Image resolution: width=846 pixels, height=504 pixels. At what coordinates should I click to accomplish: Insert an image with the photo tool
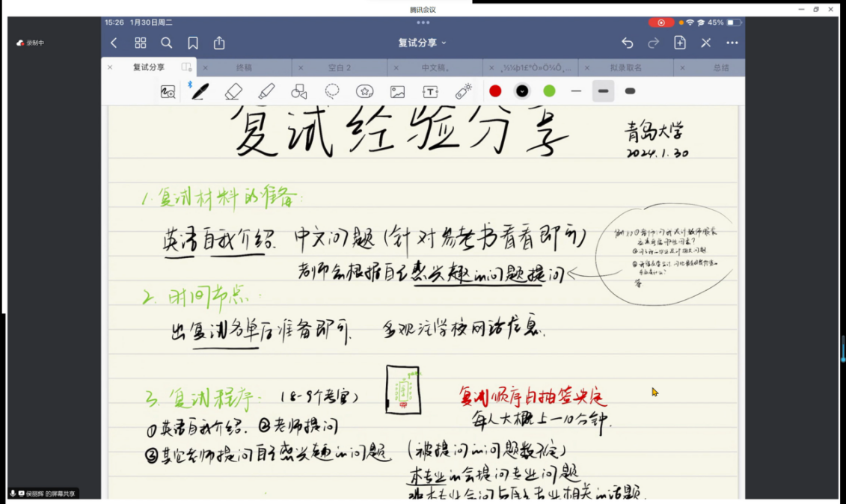click(x=397, y=91)
